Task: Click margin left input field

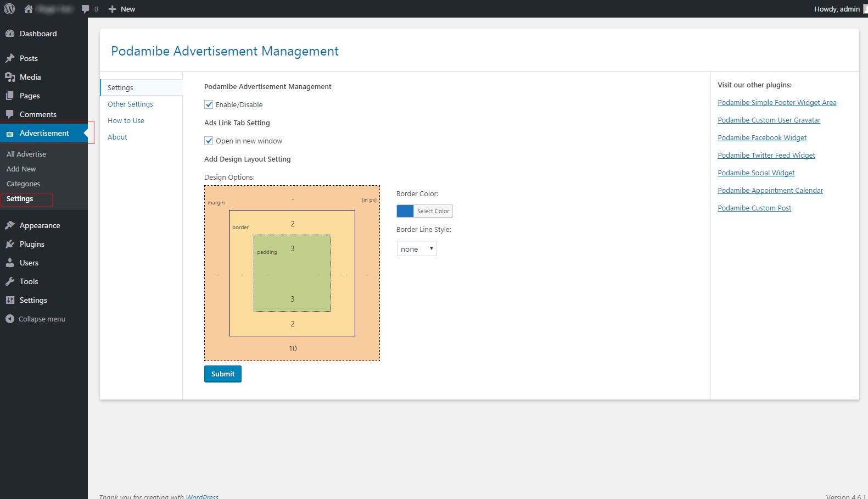Action: 217,274
